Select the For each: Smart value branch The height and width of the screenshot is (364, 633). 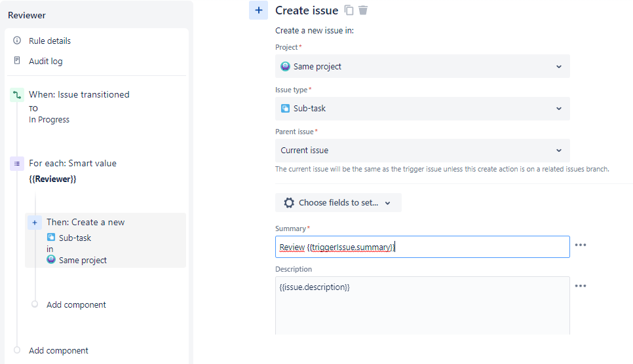coord(73,163)
